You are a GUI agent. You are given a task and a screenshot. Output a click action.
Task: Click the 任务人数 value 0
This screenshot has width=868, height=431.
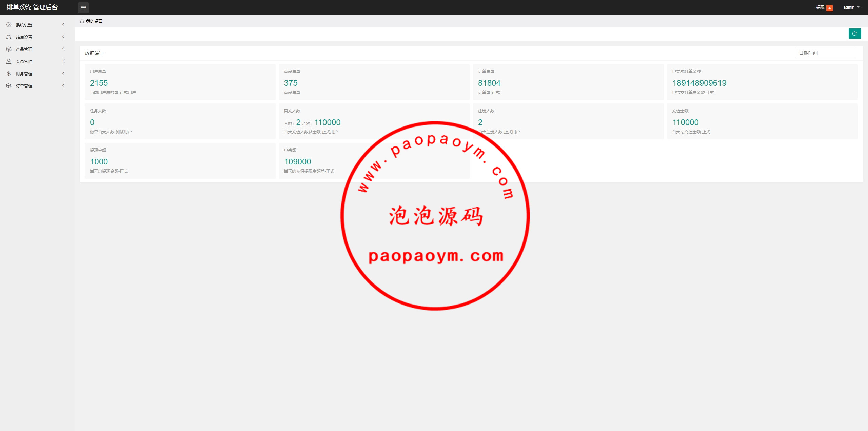92,122
